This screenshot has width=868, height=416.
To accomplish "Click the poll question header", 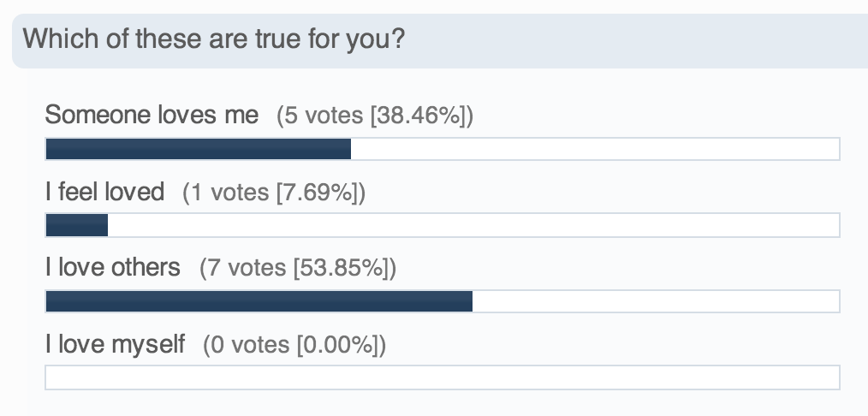I will [440, 41].
